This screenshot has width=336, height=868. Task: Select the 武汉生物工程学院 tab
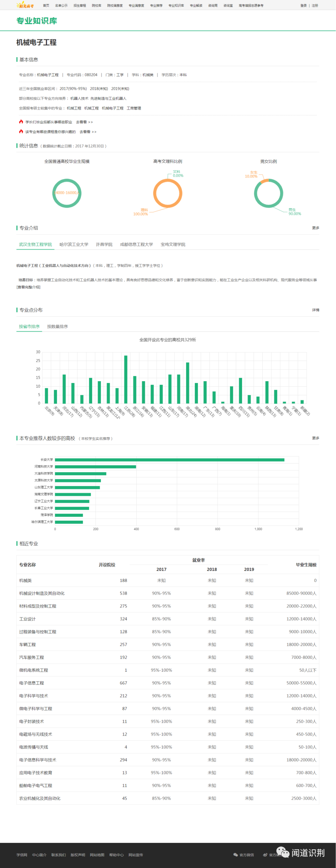coord(35,244)
